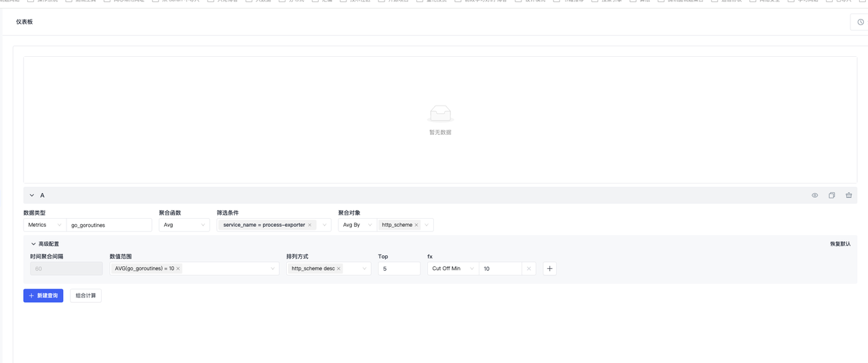Click the 新建查询 button
This screenshot has width=868, height=363.
click(43, 295)
